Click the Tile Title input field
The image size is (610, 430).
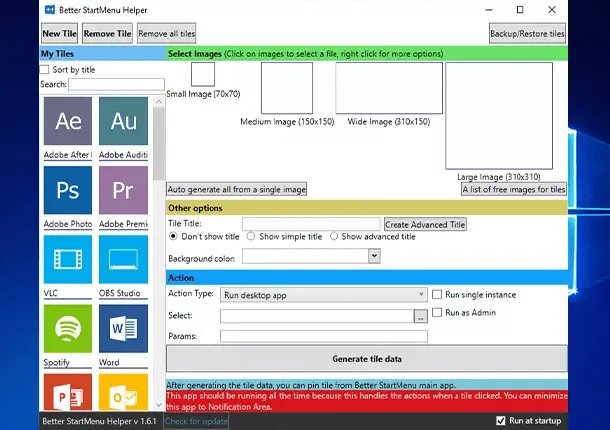pyautogui.click(x=311, y=224)
